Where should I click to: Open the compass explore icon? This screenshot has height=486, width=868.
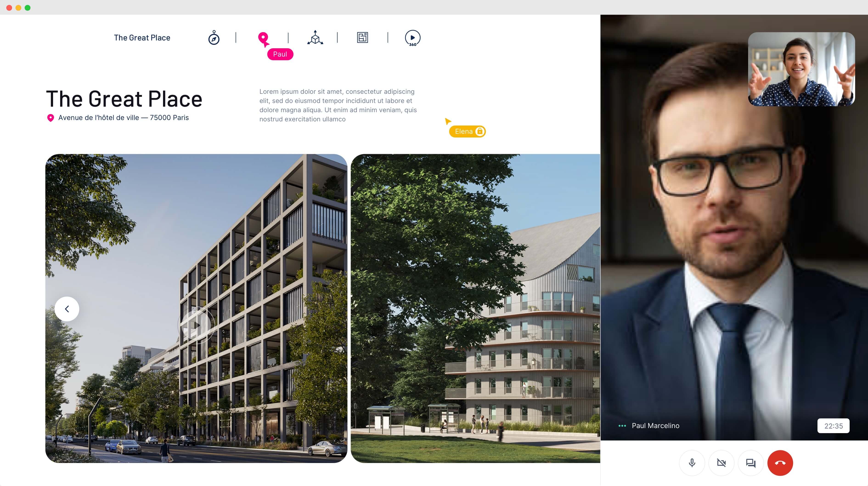pos(214,38)
